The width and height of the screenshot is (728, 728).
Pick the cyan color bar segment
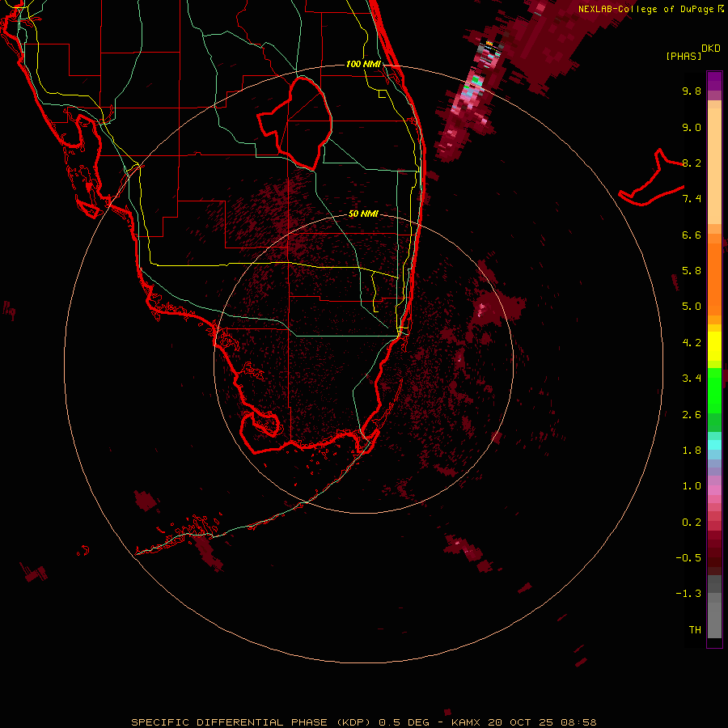[x=714, y=445]
